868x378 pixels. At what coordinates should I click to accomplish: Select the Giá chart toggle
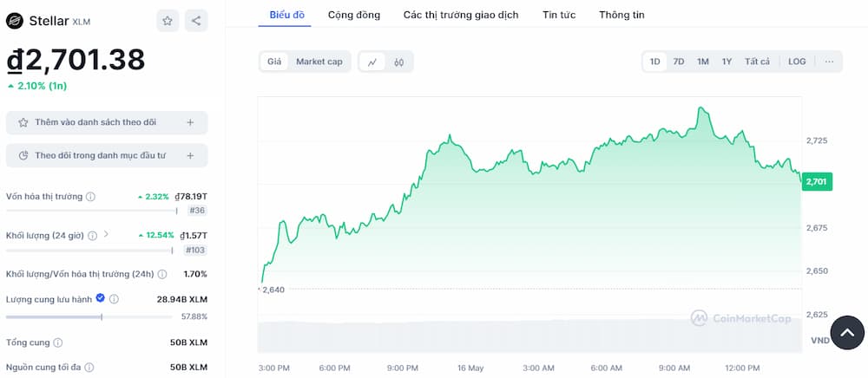[x=274, y=62]
